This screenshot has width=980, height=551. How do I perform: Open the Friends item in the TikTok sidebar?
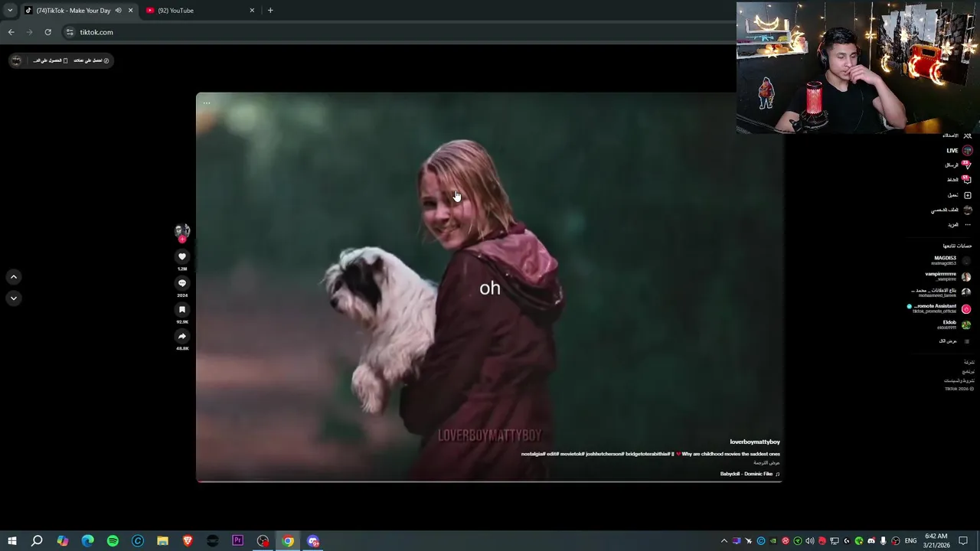coord(957,135)
